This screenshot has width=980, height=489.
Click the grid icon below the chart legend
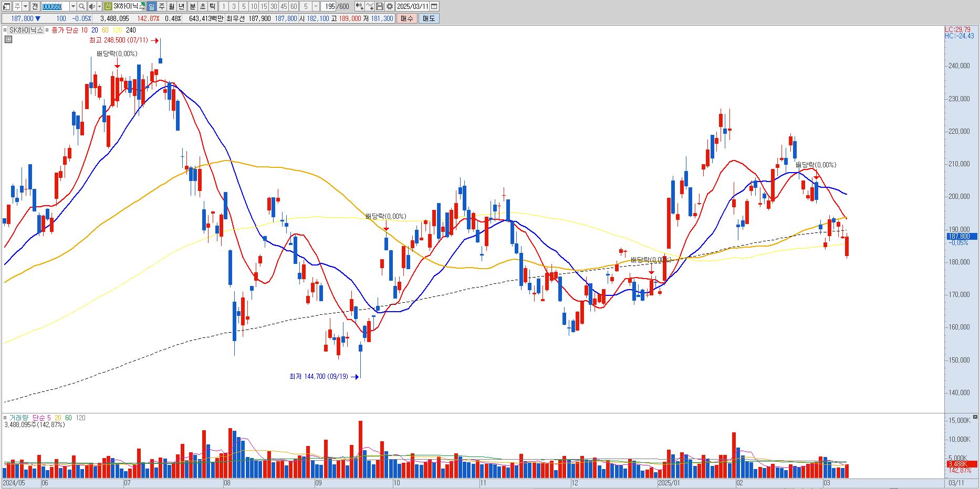tap(8, 39)
